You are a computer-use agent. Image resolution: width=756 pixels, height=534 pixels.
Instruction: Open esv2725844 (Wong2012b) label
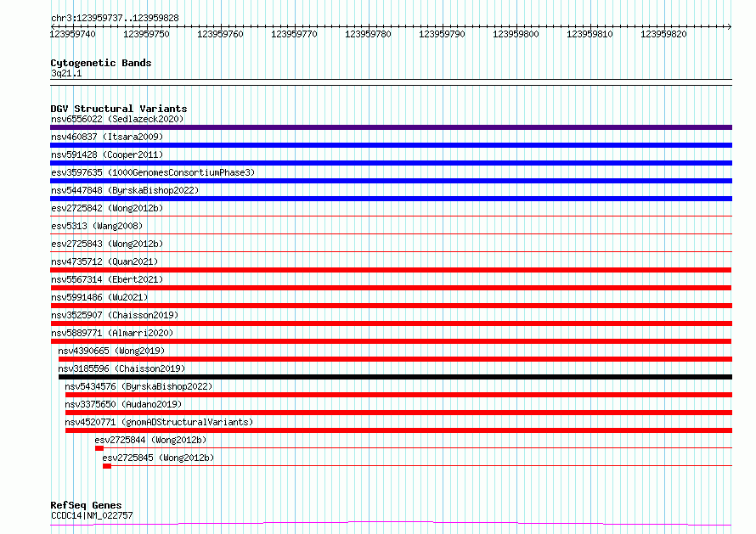pyautogui.click(x=150, y=440)
